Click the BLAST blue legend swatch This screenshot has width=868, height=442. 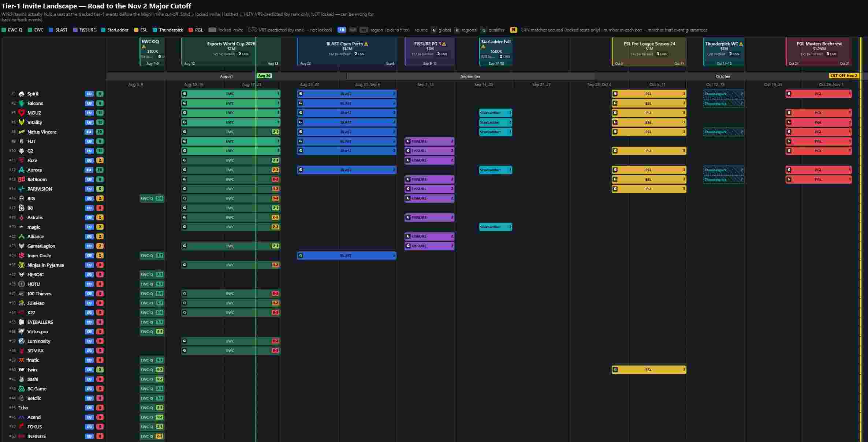(51, 30)
